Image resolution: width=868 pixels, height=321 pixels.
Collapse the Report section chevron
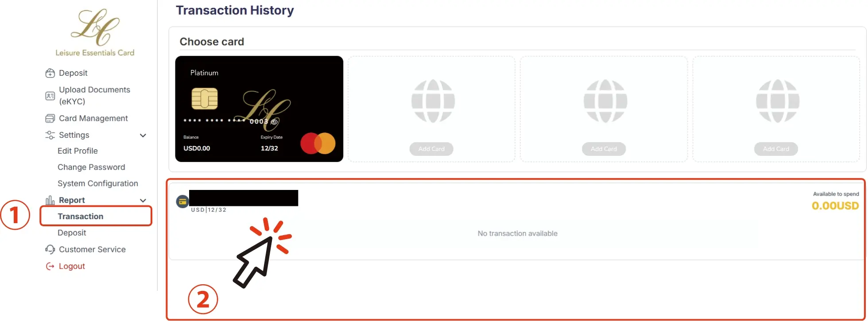(x=143, y=201)
